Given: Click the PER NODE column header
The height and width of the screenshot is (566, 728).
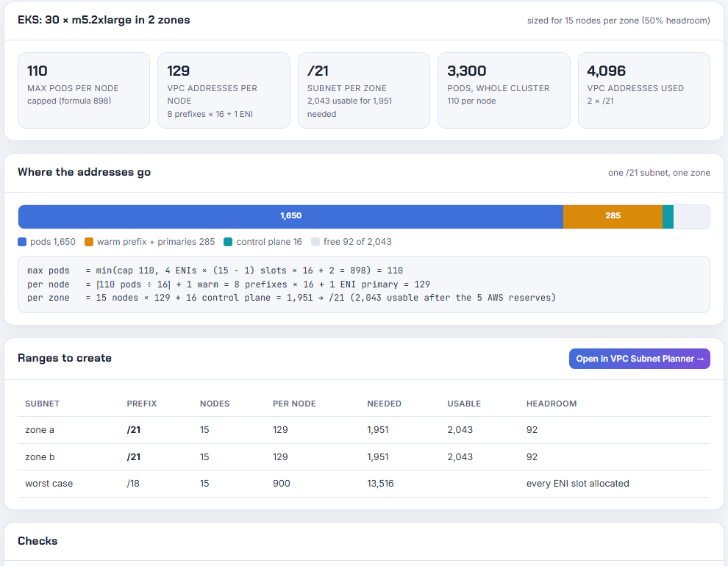Looking at the screenshot, I should point(294,404).
